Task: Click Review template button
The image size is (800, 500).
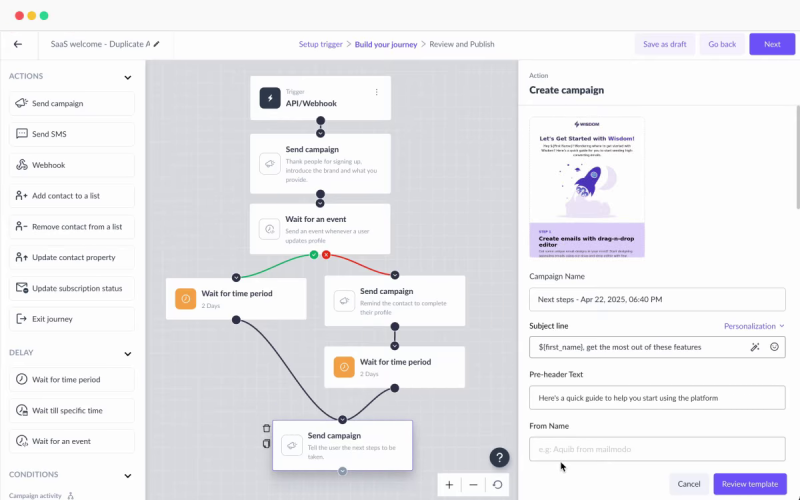Action: pyautogui.click(x=750, y=484)
